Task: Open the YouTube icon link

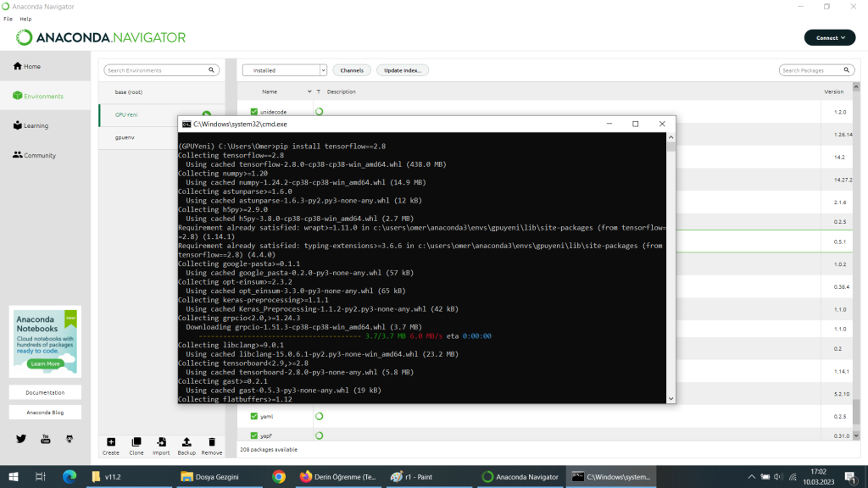Action: coord(46,439)
